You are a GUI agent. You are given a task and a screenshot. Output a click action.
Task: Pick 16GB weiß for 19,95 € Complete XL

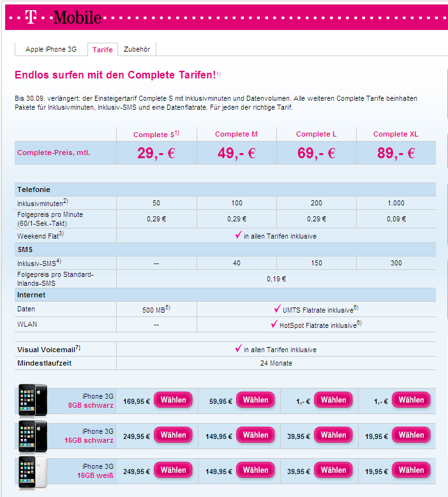click(x=411, y=470)
